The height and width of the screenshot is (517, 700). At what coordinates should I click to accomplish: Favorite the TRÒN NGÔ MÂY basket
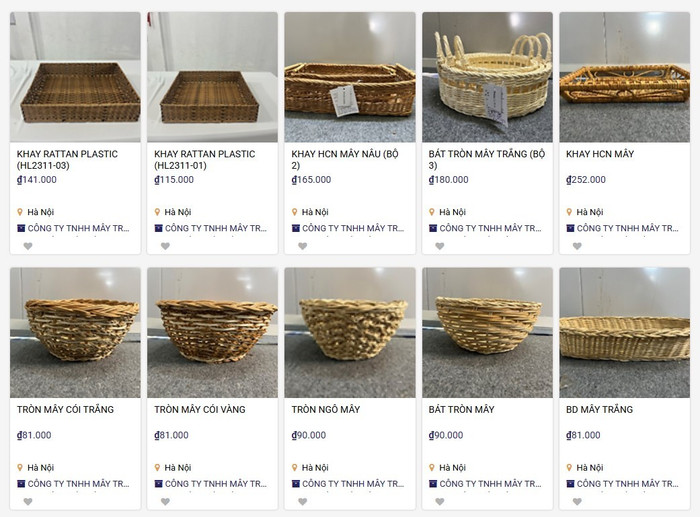(302, 501)
